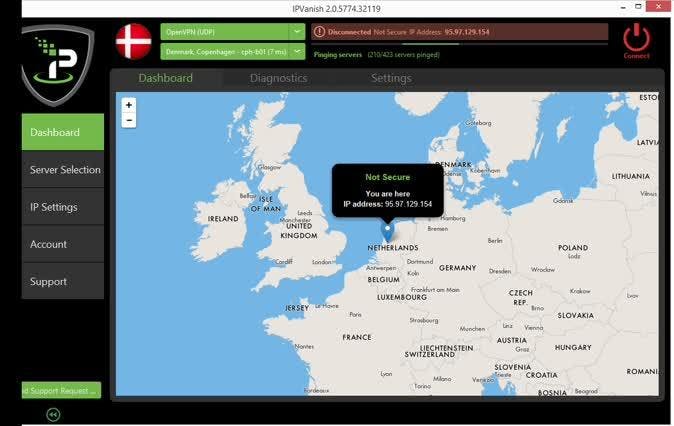Open Server Selection in the sidebar
Image resolution: width=674 pixels, height=426 pixels.
(63, 169)
